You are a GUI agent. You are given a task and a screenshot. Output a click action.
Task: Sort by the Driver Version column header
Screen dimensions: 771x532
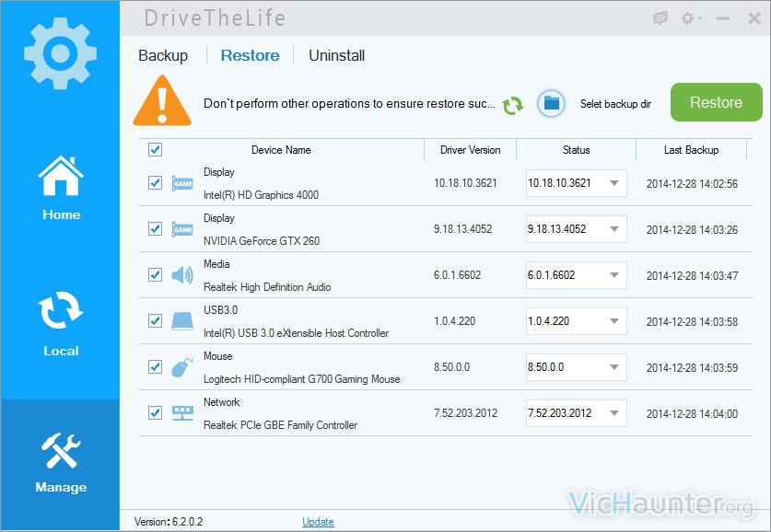[x=470, y=150]
